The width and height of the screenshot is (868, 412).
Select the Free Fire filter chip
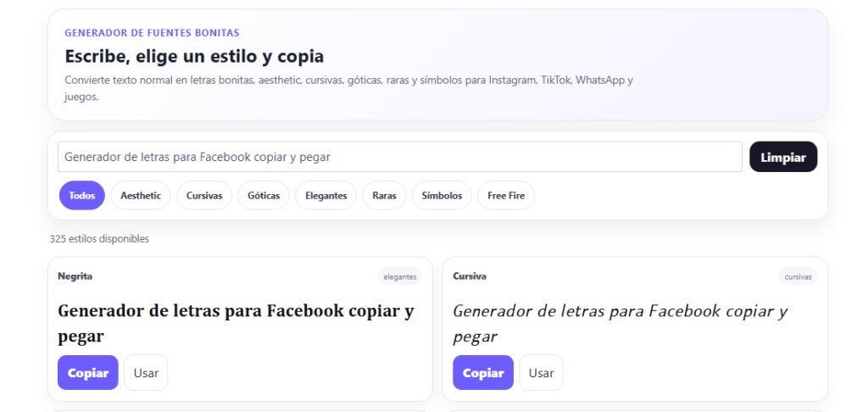506,196
